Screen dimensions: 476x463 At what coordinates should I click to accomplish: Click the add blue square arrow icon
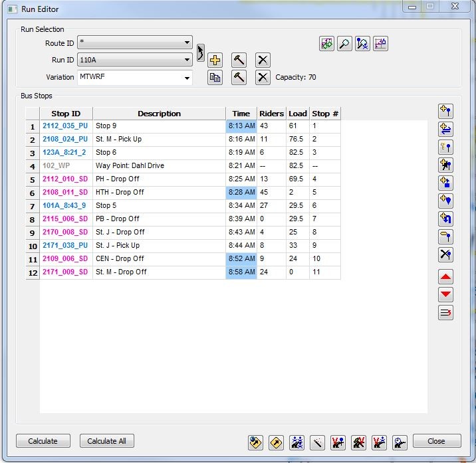pyautogui.click(x=445, y=183)
